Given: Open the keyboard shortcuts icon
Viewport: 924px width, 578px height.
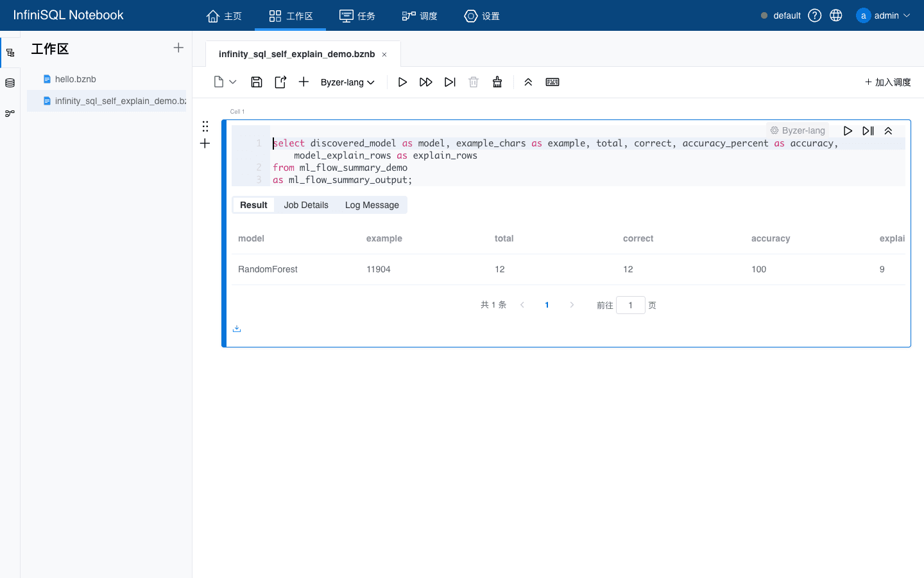Looking at the screenshot, I should (x=552, y=82).
